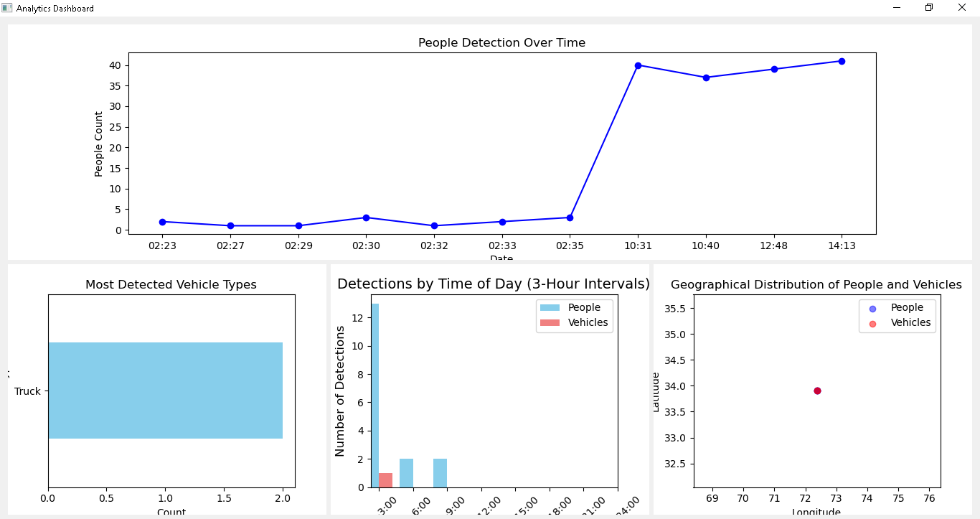Click the blue People legend dot in the geographical chart

872,308
